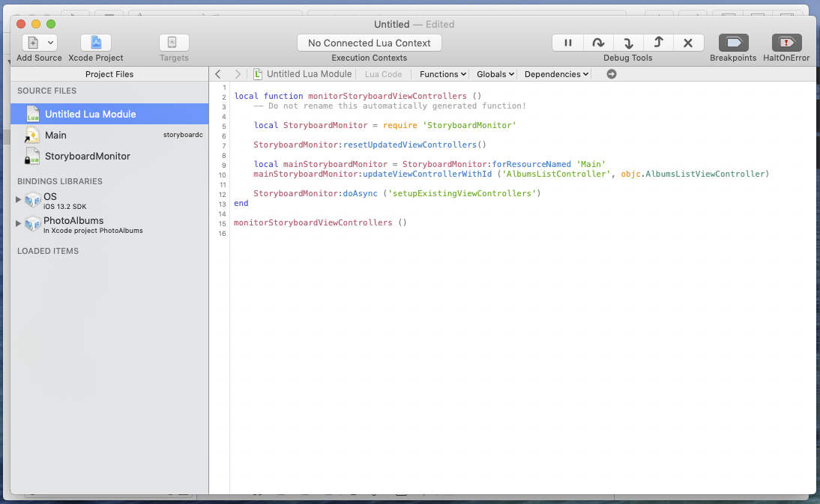Click line number 10 in the gutter
The width and height of the screenshot is (820, 504).
click(223, 175)
